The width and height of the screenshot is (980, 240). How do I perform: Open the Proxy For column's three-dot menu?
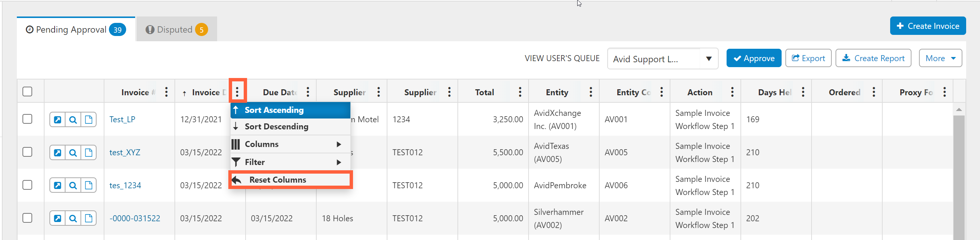(x=944, y=92)
